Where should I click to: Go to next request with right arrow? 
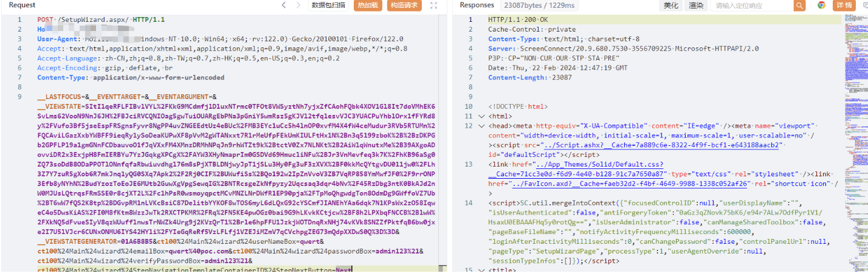(300, 5)
